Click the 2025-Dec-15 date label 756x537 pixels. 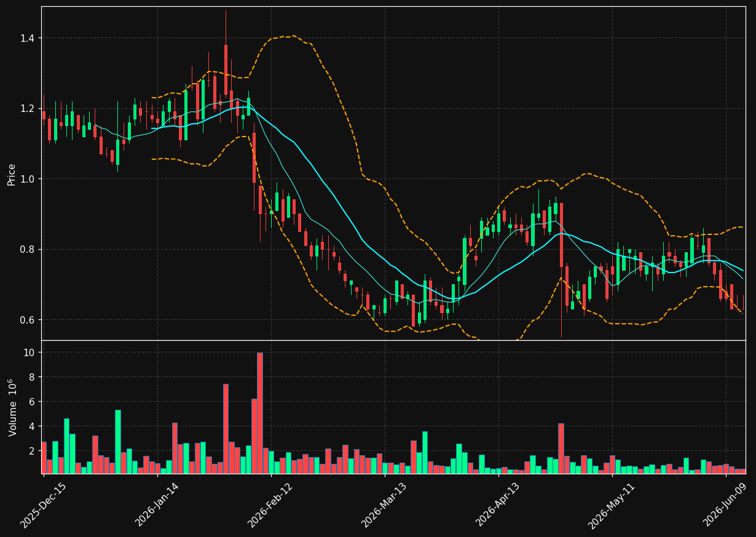pos(44,505)
